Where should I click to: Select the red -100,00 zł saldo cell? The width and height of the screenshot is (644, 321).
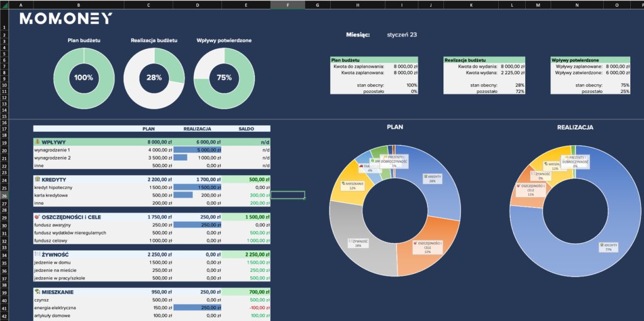tap(247, 308)
